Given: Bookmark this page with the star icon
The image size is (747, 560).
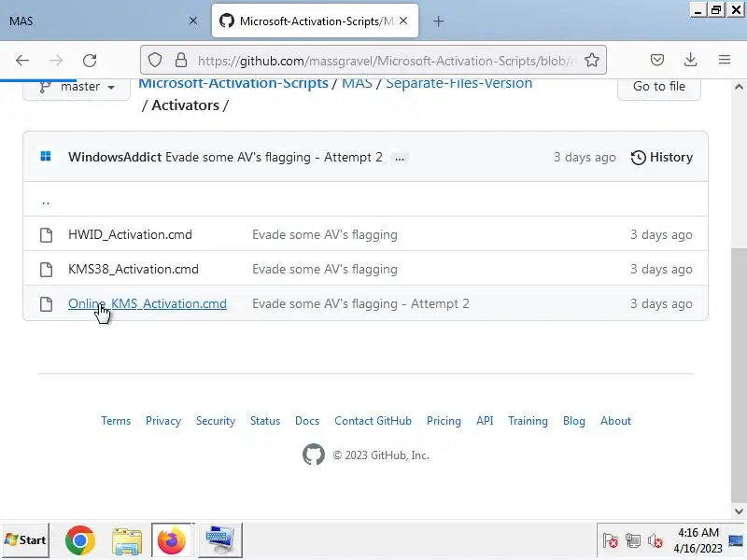Looking at the screenshot, I should point(592,60).
